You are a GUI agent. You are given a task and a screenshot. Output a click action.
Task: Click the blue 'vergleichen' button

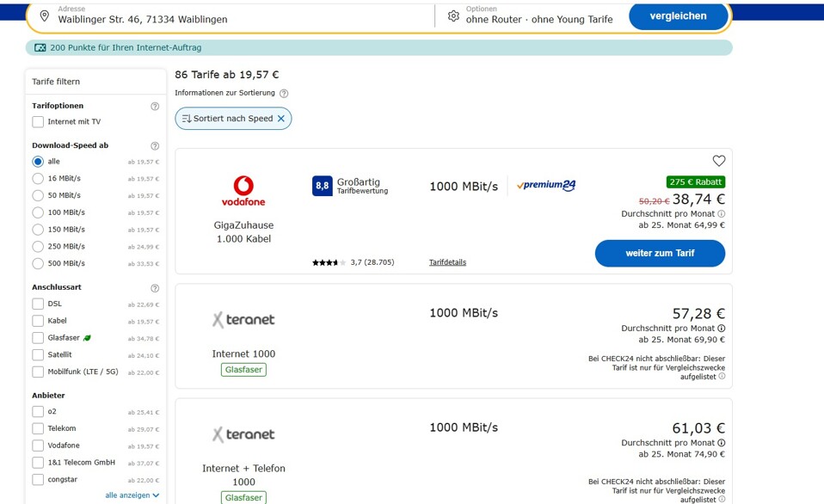(x=678, y=16)
